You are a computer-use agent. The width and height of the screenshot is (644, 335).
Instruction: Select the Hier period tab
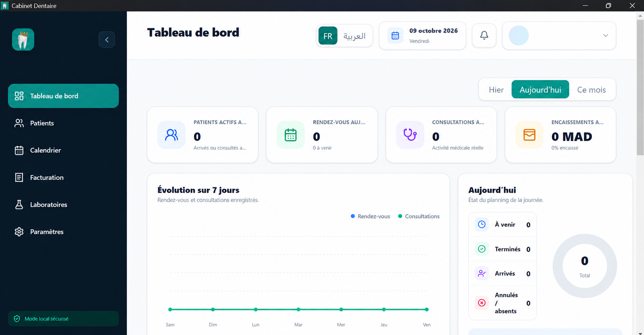496,90
